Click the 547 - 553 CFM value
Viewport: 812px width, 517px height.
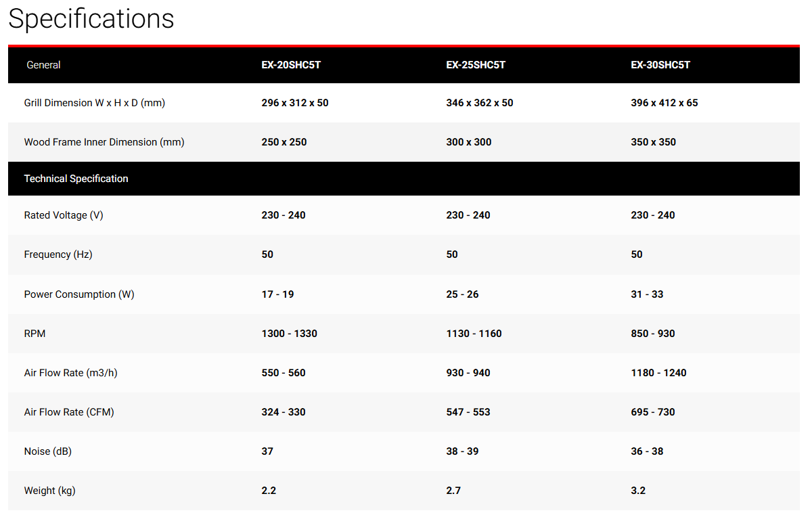pyautogui.click(x=468, y=412)
